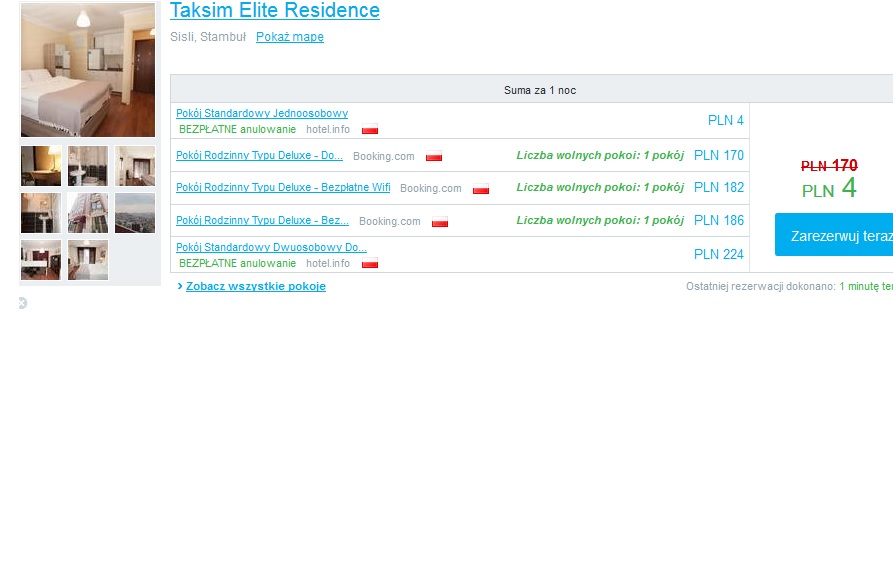Open the Deluxe - Bezpłatne Wifi room link
Viewport: 893px width, 576px height.
tap(283, 187)
